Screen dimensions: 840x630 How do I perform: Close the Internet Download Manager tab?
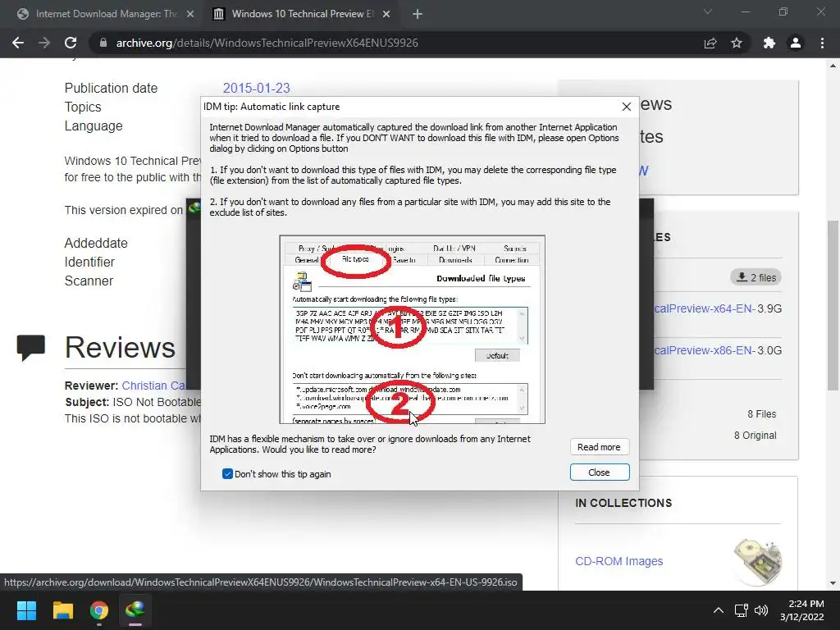(x=190, y=15)
